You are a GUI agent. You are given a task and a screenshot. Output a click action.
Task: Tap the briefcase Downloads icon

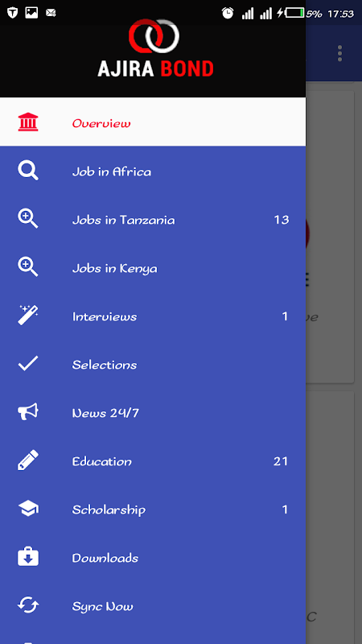click(28, 557)
